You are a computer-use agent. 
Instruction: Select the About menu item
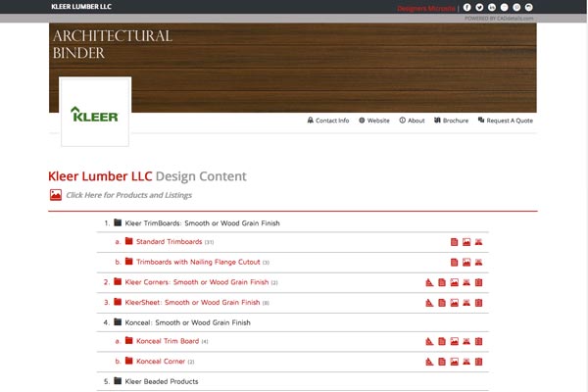[x=412, y=121]
